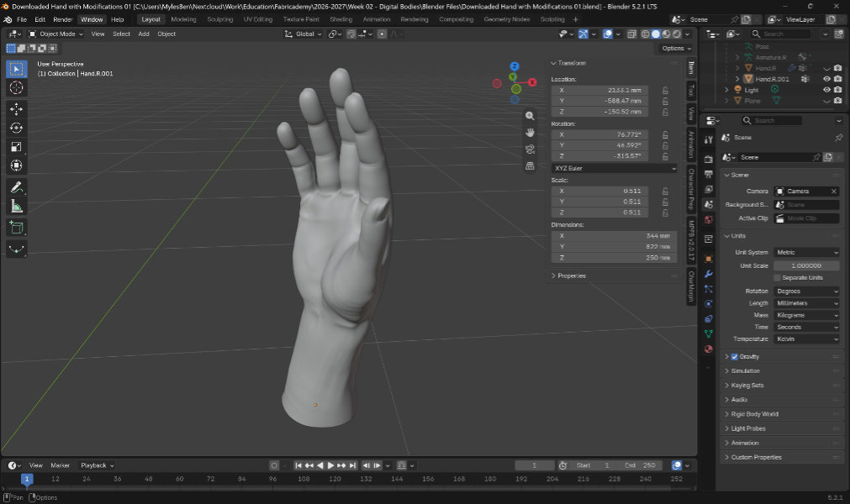The width and height of the screenshot is (850, 504).
Task: Open the File menu
Action: pos(22,19)
